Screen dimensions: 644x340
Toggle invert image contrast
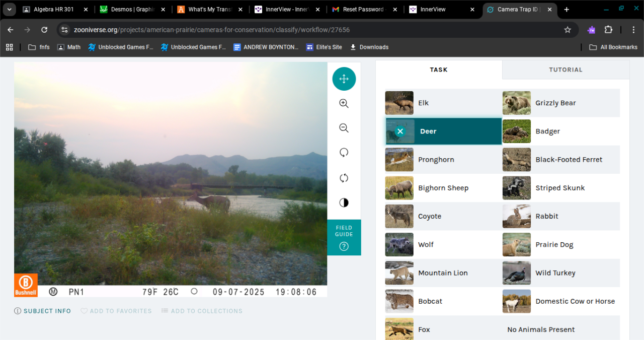pyautogui.click(x=344, y=202)
